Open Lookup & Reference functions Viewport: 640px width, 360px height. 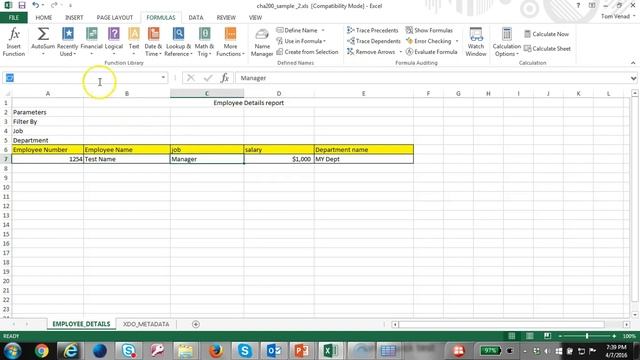(178, 42)
